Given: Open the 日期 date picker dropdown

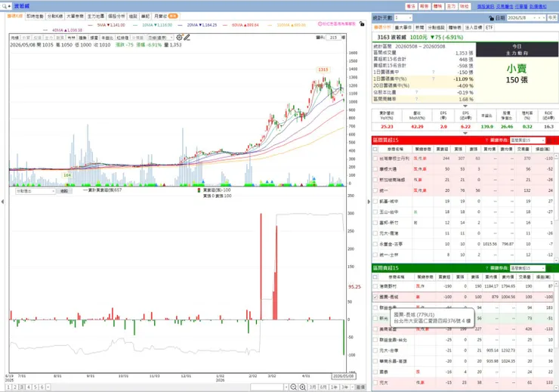Looking at the screenshot, I should click(534, 18).
